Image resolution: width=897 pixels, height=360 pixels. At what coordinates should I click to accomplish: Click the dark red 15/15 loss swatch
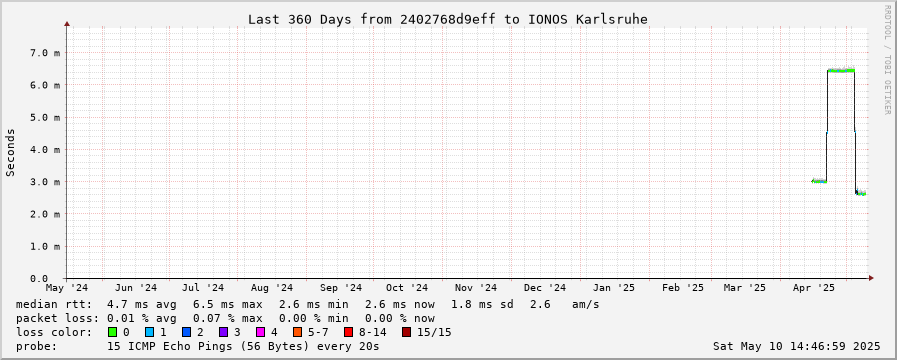click(406, 332)
